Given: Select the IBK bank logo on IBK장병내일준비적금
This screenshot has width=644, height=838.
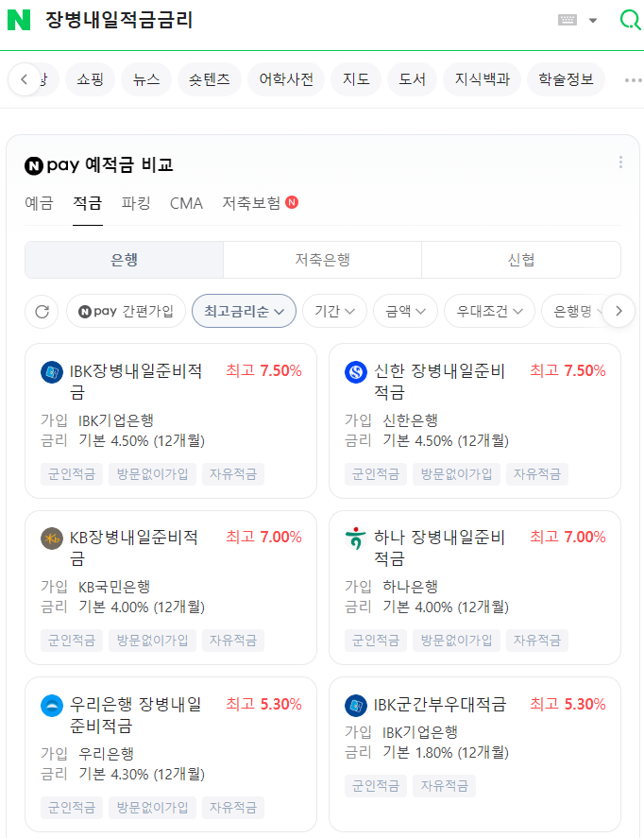Looking at the screenshot, I should (x=48, y=370).
